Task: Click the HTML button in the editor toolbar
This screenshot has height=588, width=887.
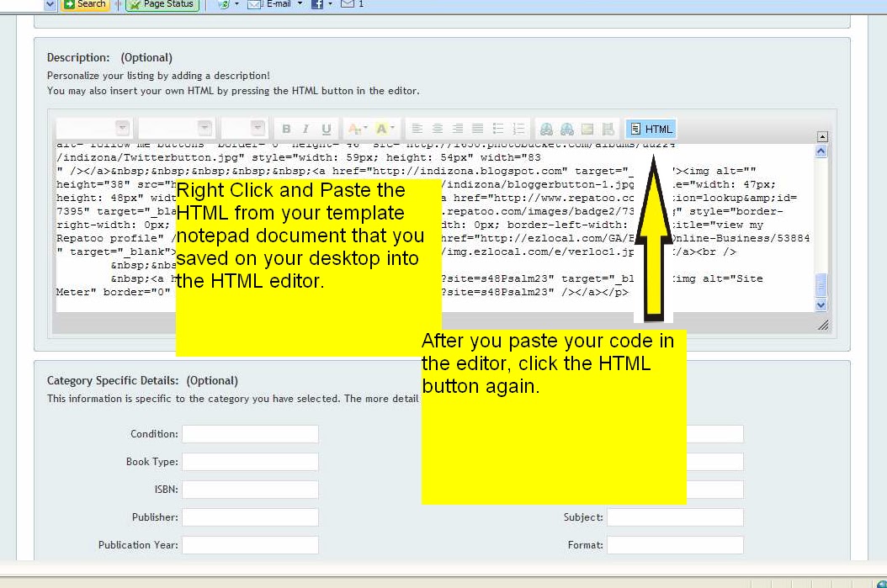Action: point(648,128)
